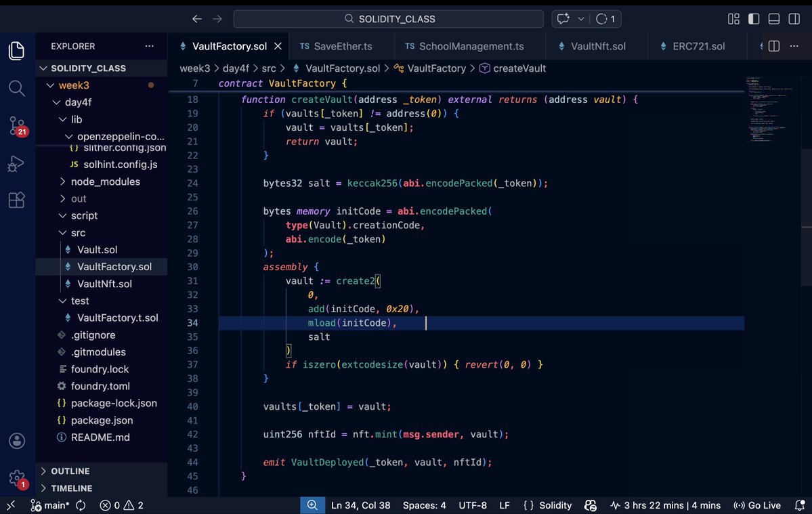
Task: Change indentation via Spaces: 4
Action: (424, 505)
